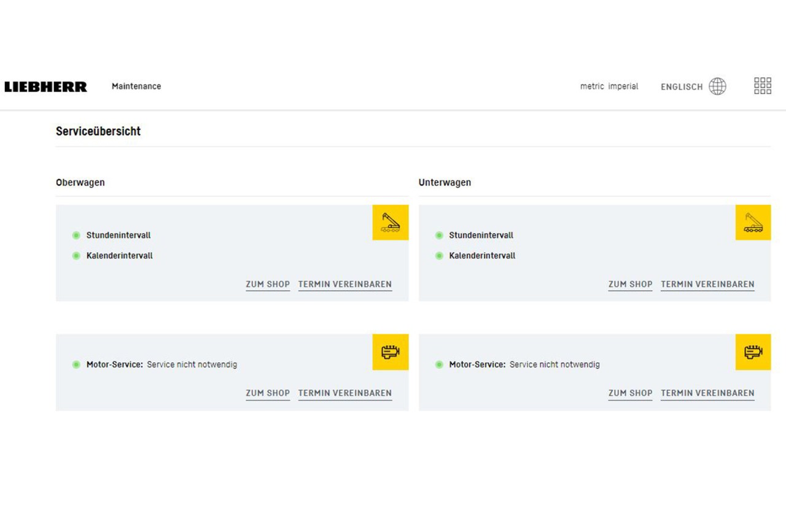Select TERMIN VEREINBAREN in Oberwagen interval card
The height and width of the screenshot is (532, 786).
click(345, 285)
